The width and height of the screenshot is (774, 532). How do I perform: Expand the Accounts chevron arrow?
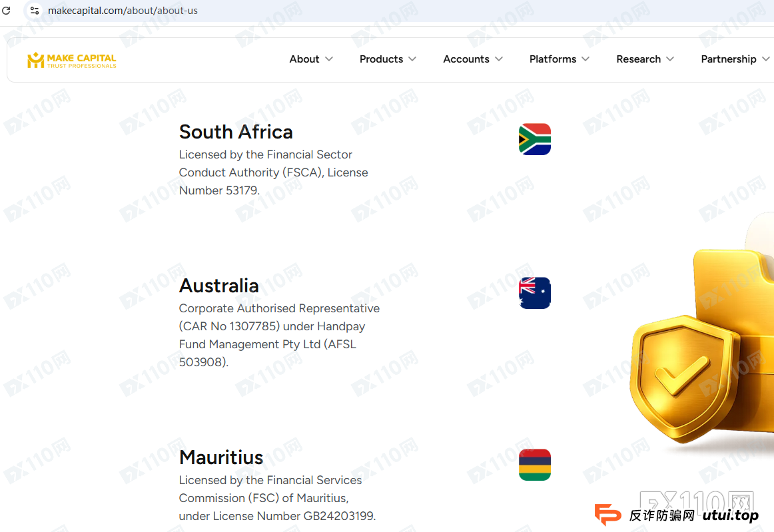499,59
